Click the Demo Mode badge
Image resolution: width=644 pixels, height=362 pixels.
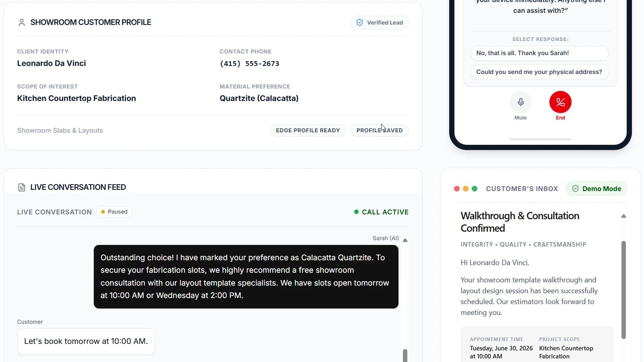tap(596, 189)
